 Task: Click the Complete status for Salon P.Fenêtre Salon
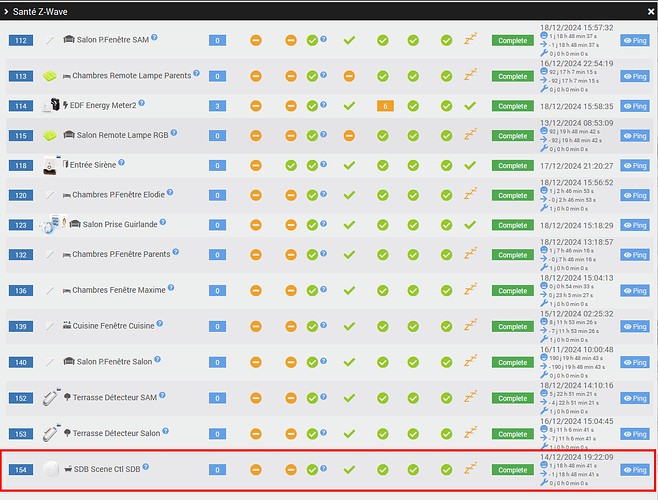click(513, 363)
